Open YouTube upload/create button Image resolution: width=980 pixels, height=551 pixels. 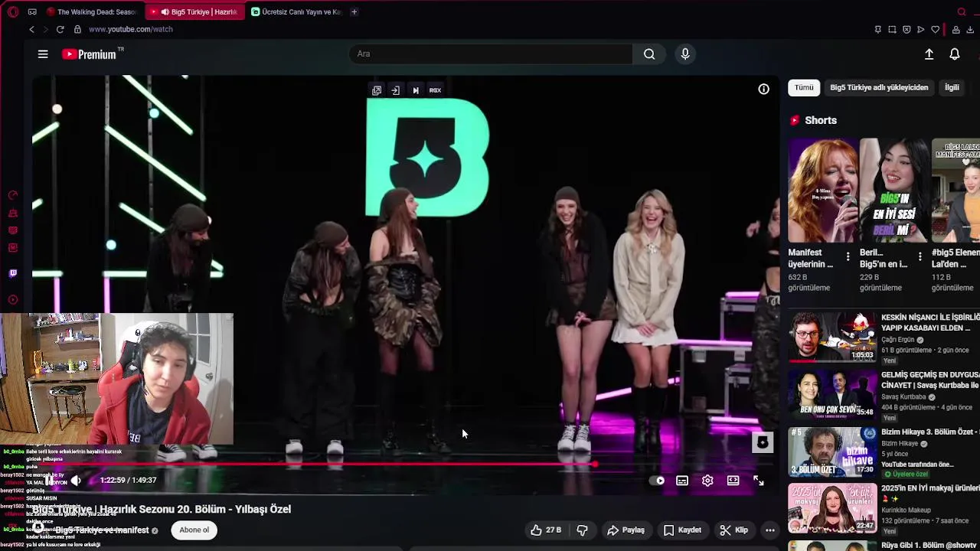929,54
